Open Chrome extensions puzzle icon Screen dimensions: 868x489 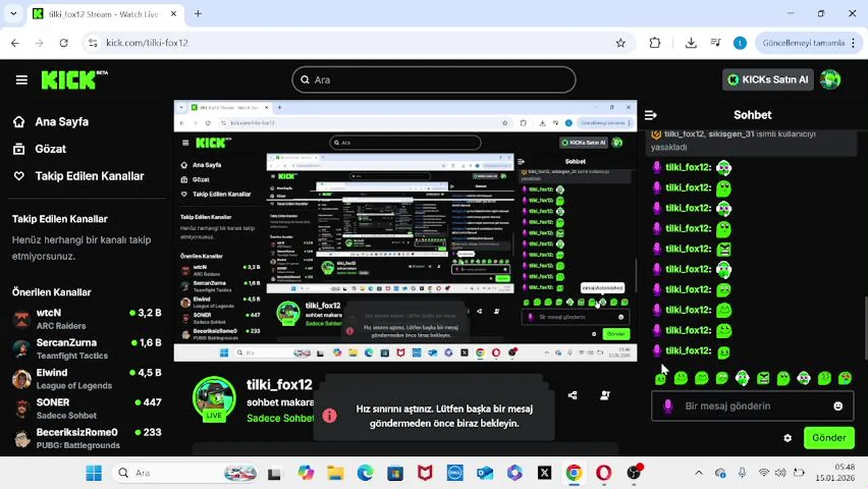pyautogui.click(x=655, y=43)
